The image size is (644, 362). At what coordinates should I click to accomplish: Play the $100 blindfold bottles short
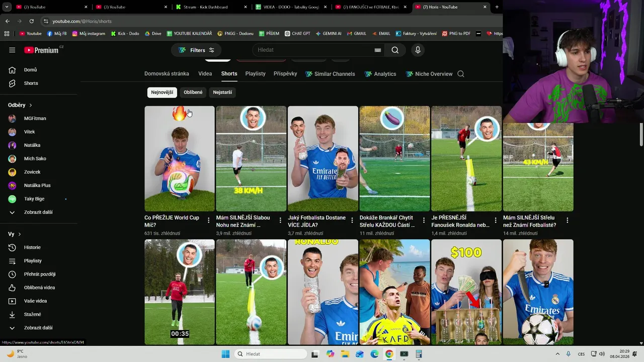(466, 292)
